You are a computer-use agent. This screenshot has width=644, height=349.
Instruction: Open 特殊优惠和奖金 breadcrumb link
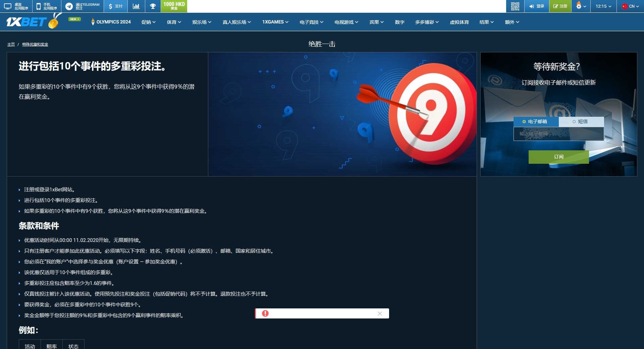(x=35, y=44)
